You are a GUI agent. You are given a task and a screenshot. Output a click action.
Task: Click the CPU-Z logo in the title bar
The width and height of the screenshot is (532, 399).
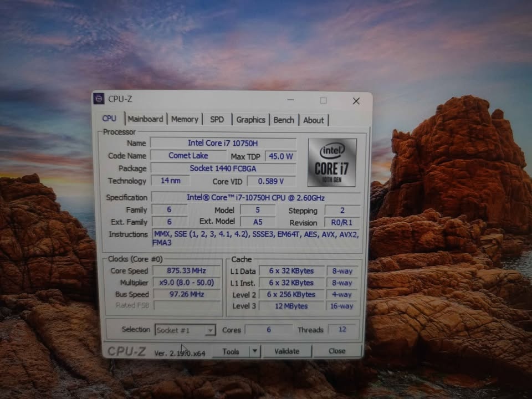pyautogui.click(x=100, y=99)
